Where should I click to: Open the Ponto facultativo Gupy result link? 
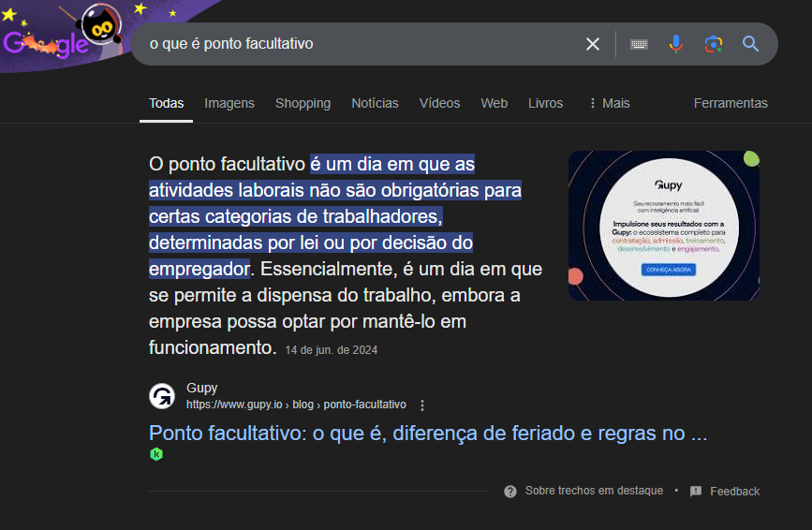[427, 434]
